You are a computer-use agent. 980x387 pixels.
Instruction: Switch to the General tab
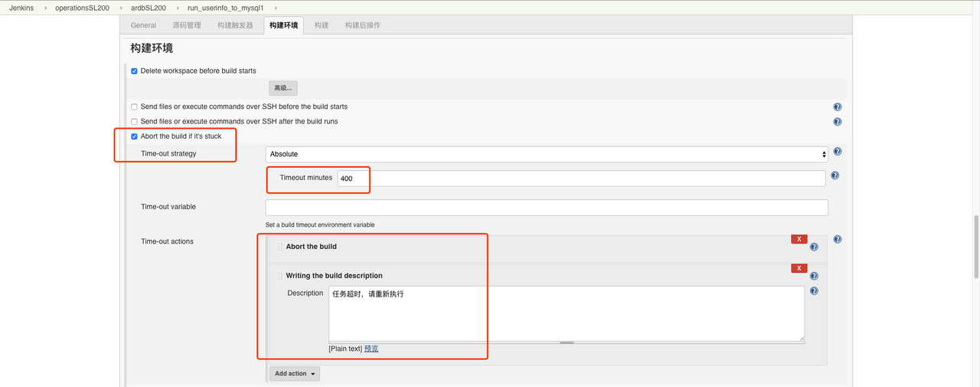click(143, 25)
